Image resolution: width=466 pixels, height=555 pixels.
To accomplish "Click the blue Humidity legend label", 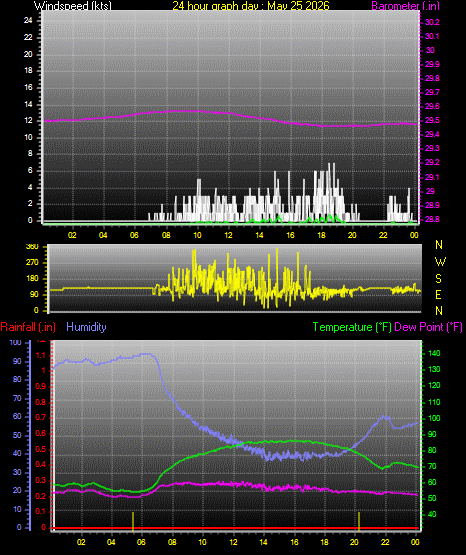I will (86, 327).
